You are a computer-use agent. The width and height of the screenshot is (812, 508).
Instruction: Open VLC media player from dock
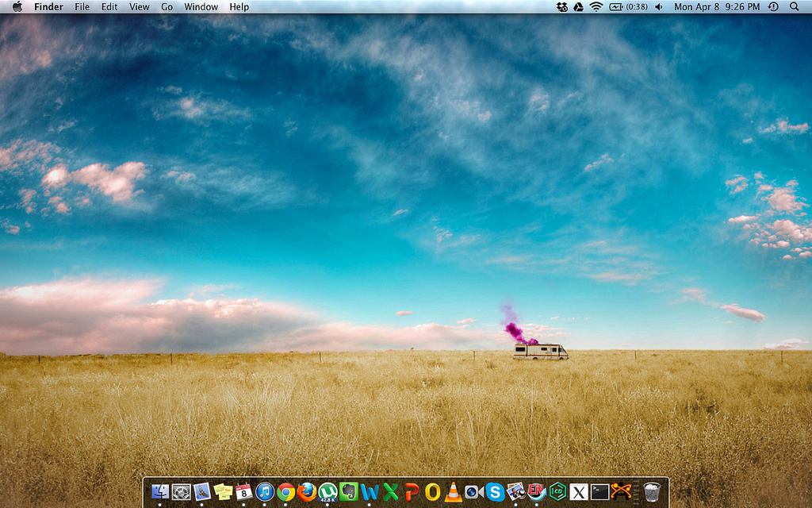point(453,491)
